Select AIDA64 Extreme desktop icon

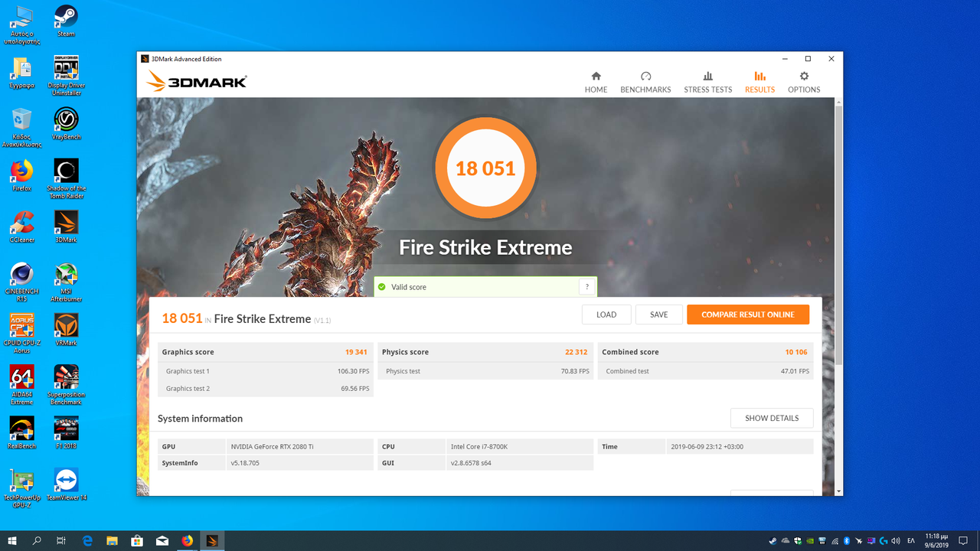coord(21,384)
